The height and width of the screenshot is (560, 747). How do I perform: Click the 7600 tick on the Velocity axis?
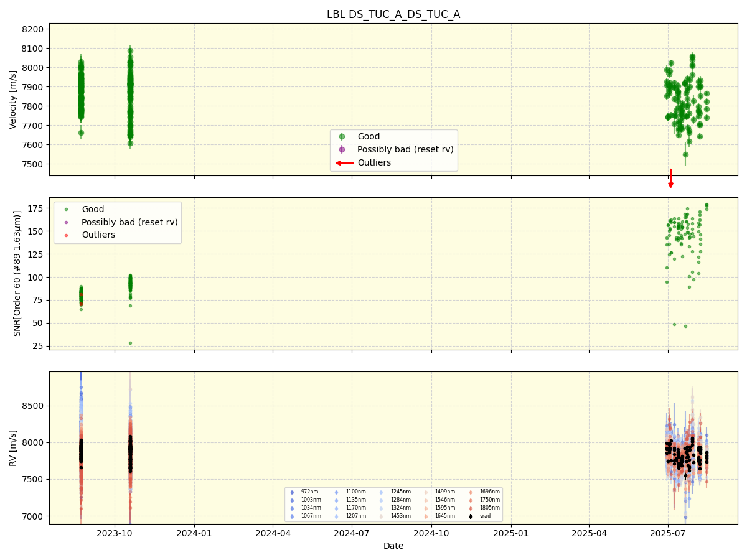click(33, 145)
